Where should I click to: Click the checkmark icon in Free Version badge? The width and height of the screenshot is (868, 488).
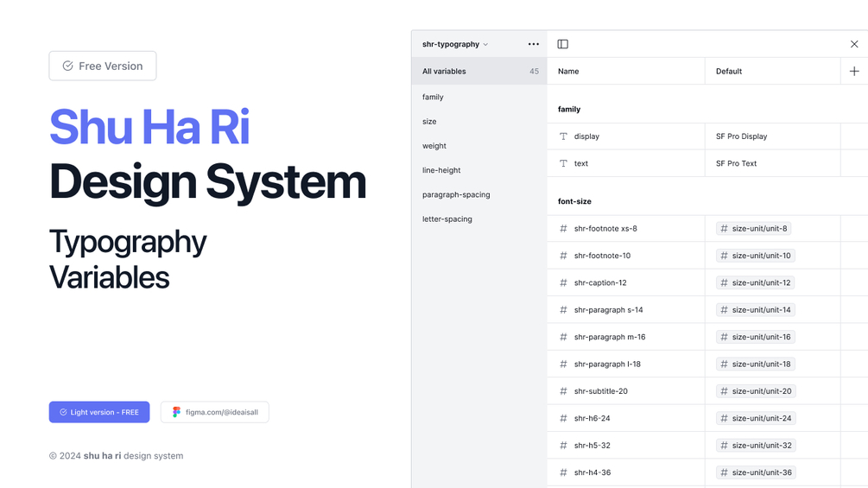67,66
